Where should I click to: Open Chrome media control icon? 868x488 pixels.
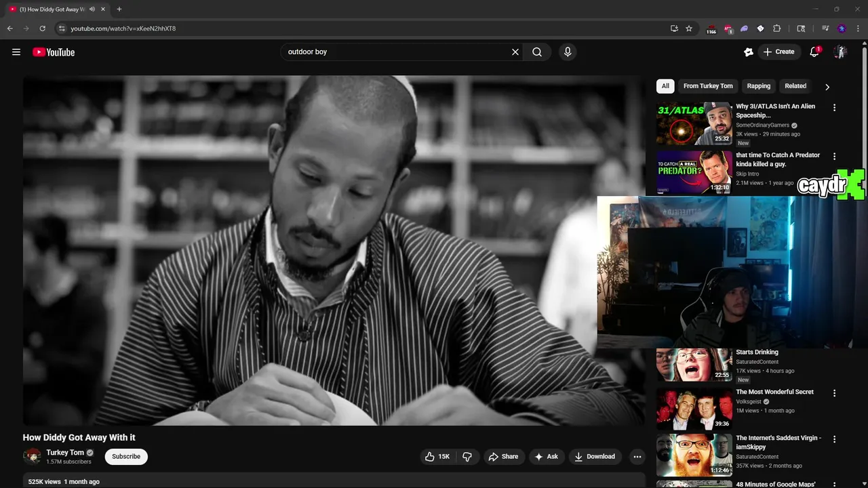pos(825,28)
